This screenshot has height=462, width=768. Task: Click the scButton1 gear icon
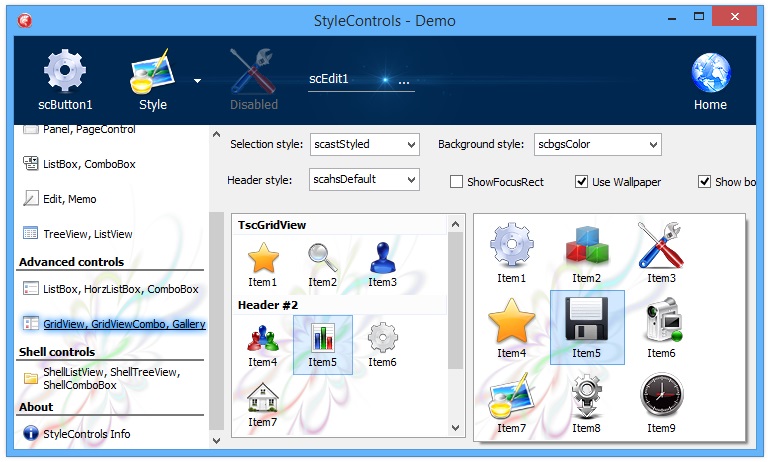click(x=65, y=71)
